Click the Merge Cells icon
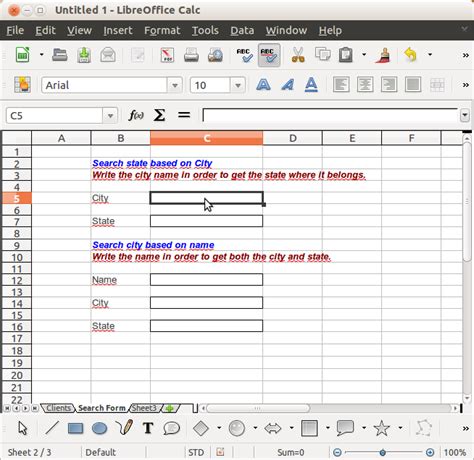The image size is (474, 460). [x=437, y=85]
